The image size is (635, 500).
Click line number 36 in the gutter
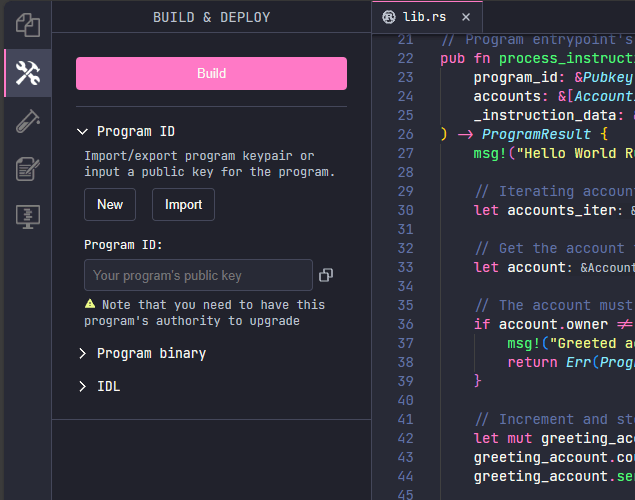(404, 324)
